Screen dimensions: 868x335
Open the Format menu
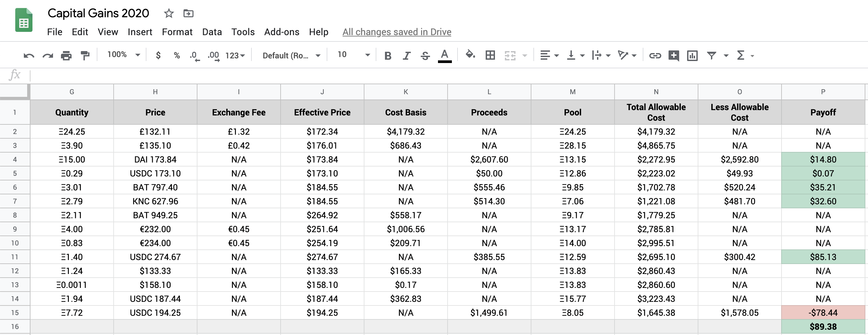[177, 32]
